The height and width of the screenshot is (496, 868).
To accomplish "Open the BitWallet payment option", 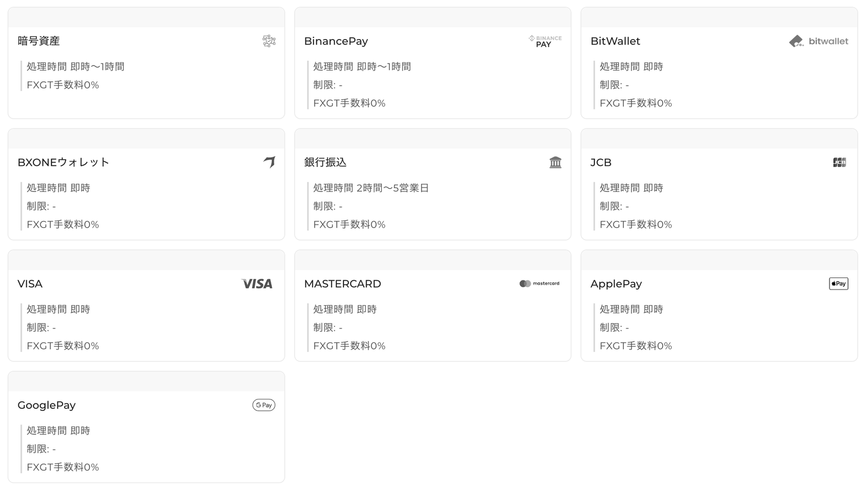I will click(615, 41).
